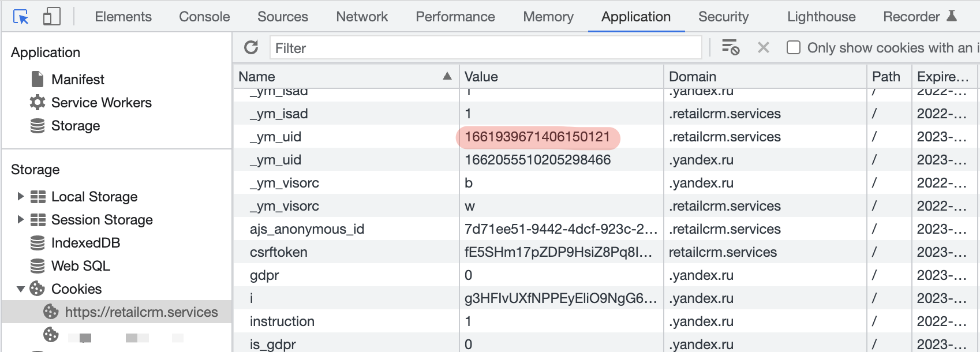Image resolution: width=980 pixels, height=352 pixels.
Task: Select the cookie named i
Action: click(x=251, y=298)
